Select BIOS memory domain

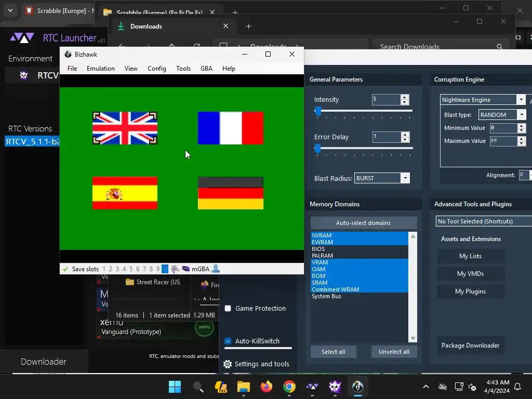pos(360,249)
